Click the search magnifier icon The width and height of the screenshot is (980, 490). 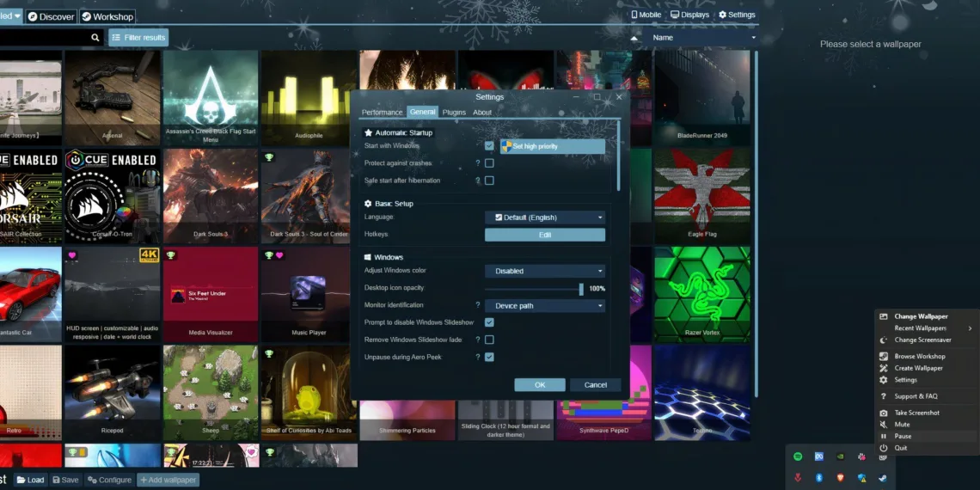coord(95,38)
